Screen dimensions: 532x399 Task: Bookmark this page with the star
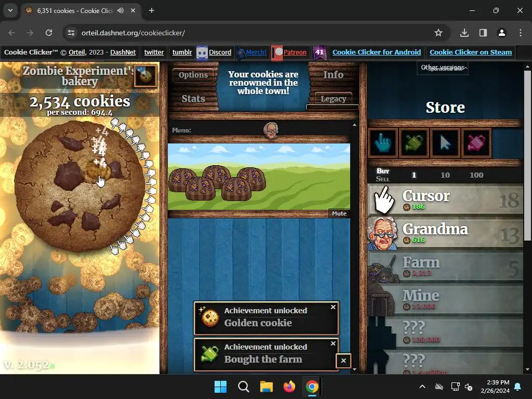438,33
